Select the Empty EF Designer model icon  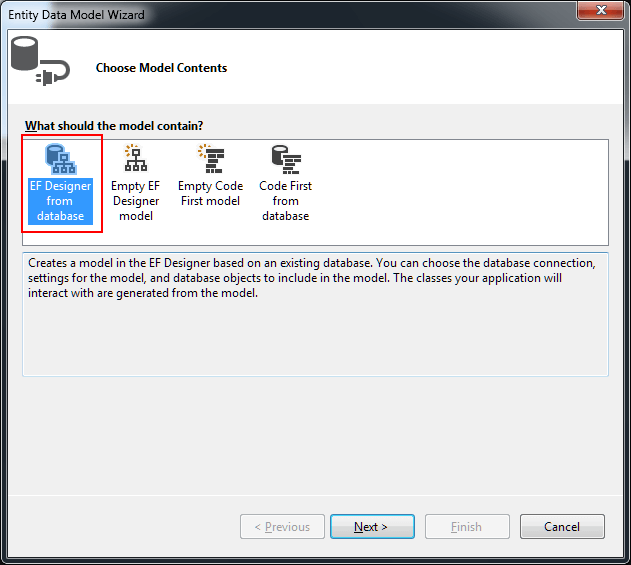(x=136, y=158)
